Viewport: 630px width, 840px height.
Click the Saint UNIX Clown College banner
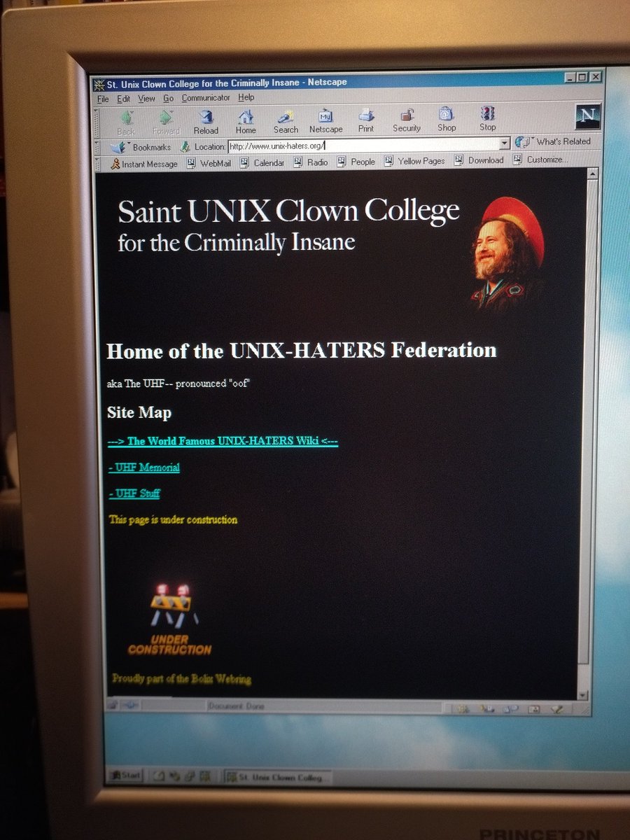[288, 224]
